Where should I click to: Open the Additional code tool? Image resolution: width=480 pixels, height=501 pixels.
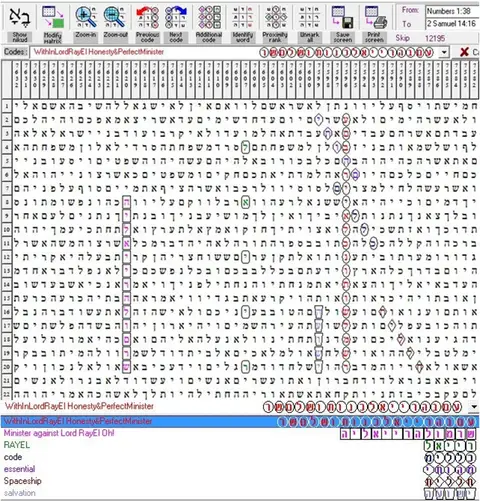pos(209,17)
